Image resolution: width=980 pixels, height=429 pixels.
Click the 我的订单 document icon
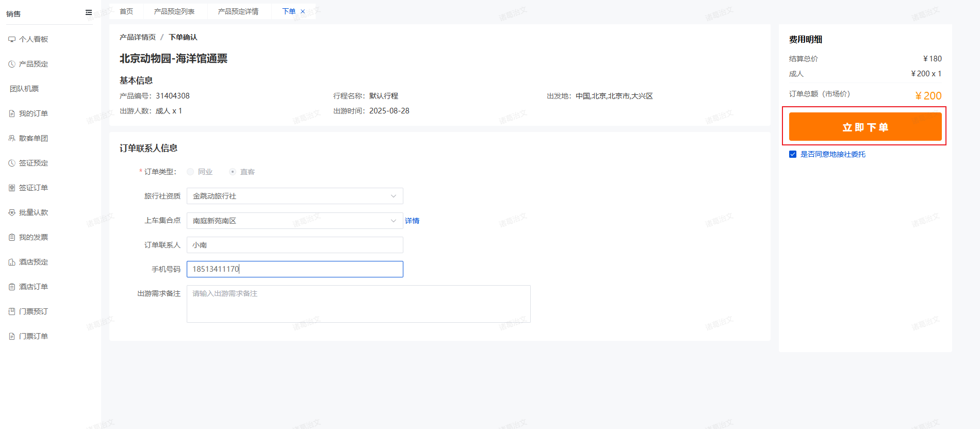click(x=12, y=113)
